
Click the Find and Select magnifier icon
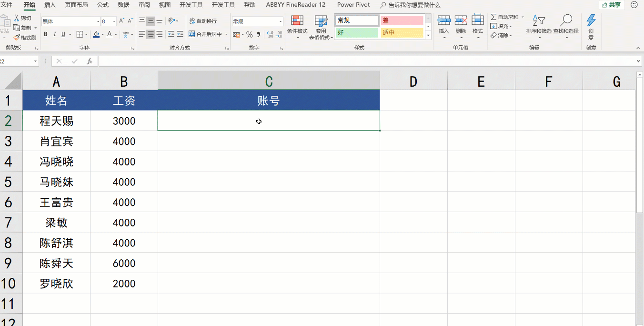(566, 20)
